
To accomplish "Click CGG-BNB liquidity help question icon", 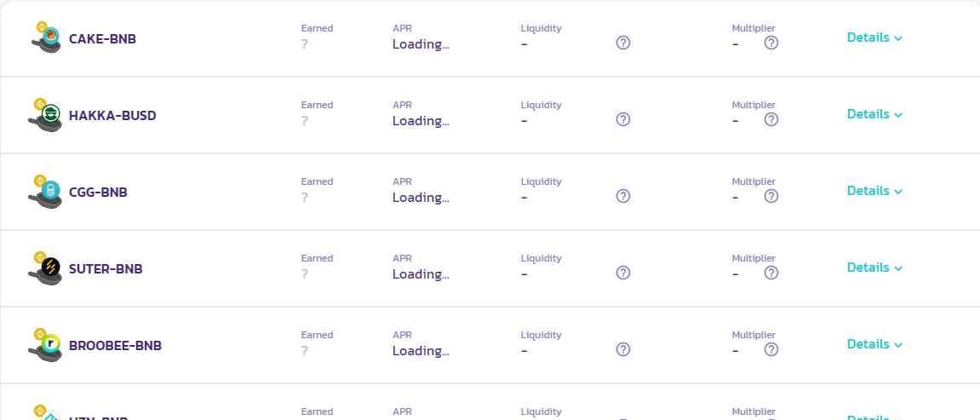I will [623, 196].
